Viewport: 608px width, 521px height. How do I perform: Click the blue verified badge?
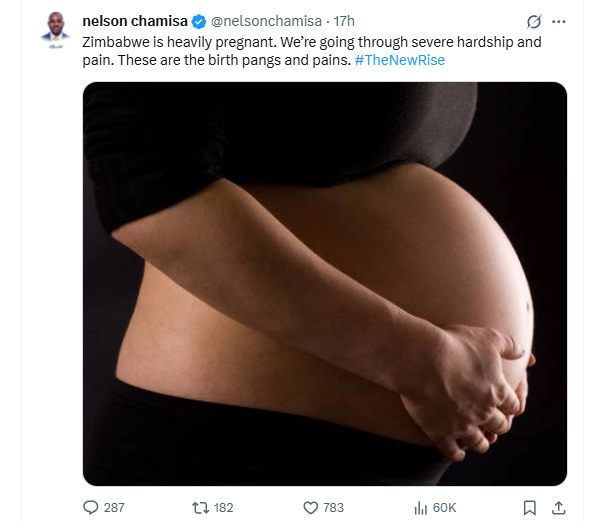point(199,21)
